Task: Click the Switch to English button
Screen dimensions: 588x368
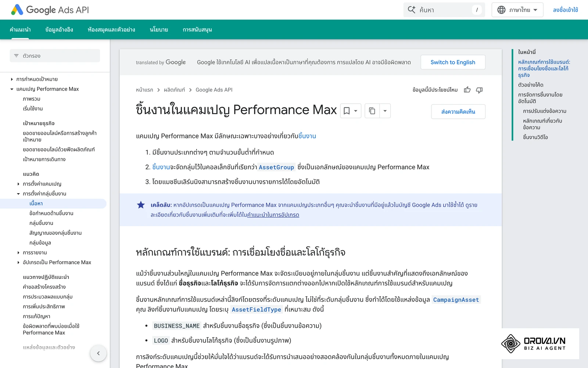Action: click(x=453, y=62)
